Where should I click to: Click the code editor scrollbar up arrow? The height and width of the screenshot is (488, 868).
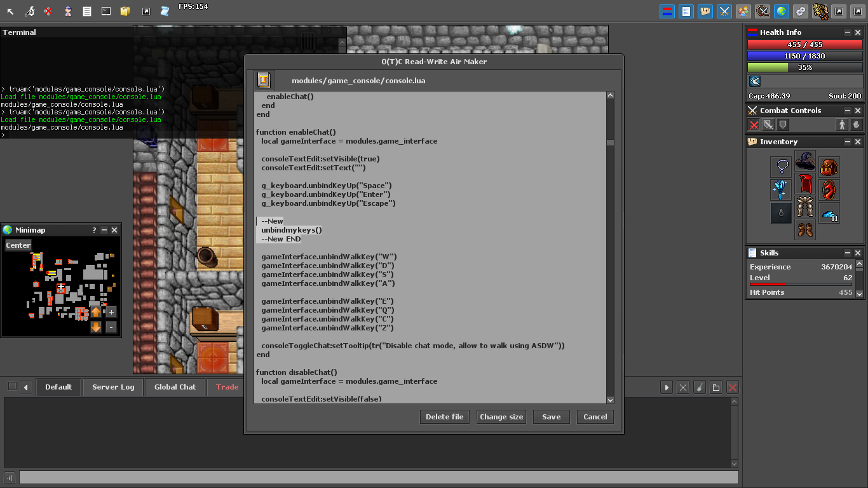pyautogui.click(x=610, y=95)
